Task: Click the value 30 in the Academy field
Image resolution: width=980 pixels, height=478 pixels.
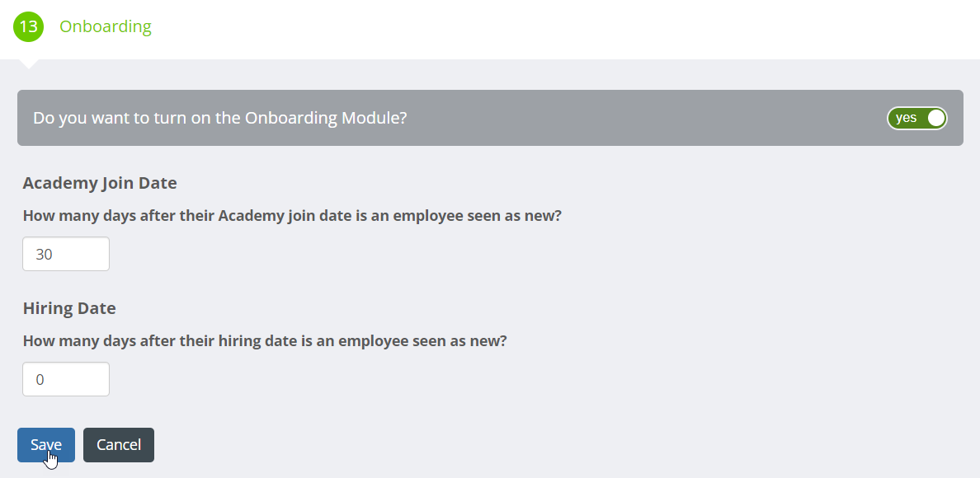Action: pos(44,255)
